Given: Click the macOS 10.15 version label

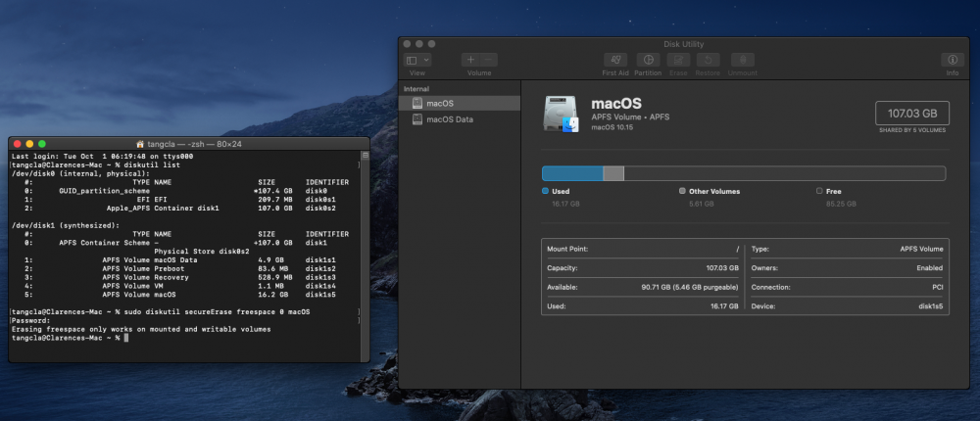Looking at the screenshot, I should [x=612, y=127].
